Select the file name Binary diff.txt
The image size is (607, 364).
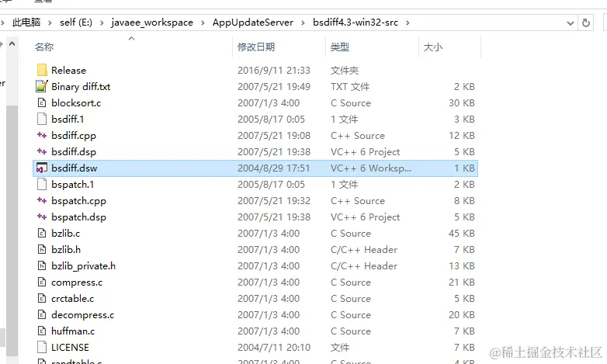81,86
